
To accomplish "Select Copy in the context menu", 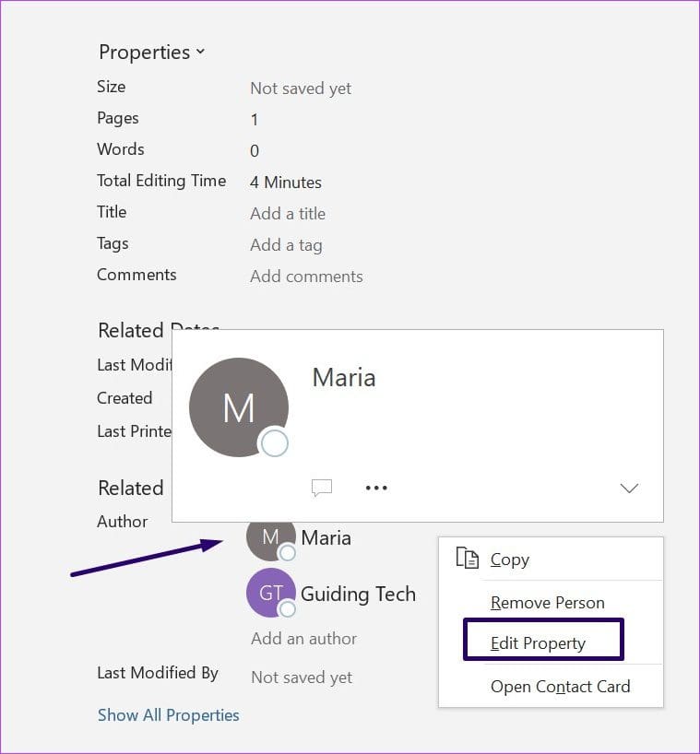I will click(509, 560).
